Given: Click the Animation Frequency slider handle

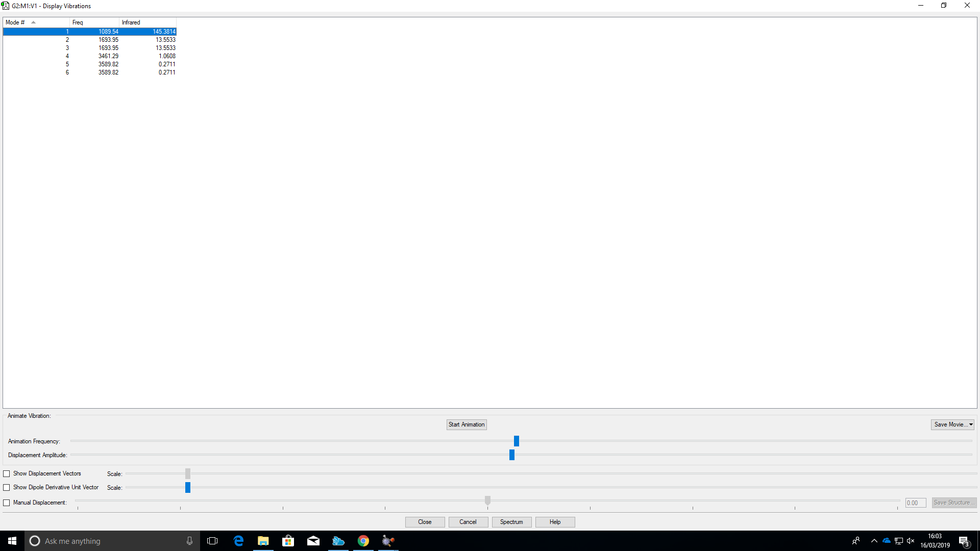Looking at the screenshot, I should (517, 441).
